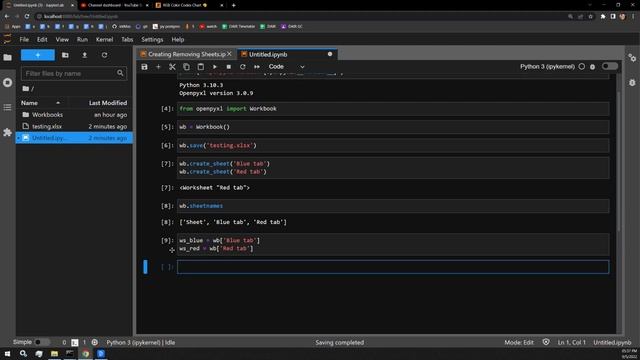The height and width of the screenshot is (360, 640).
Task: Copy the selected cell
Action: point(187,67)
